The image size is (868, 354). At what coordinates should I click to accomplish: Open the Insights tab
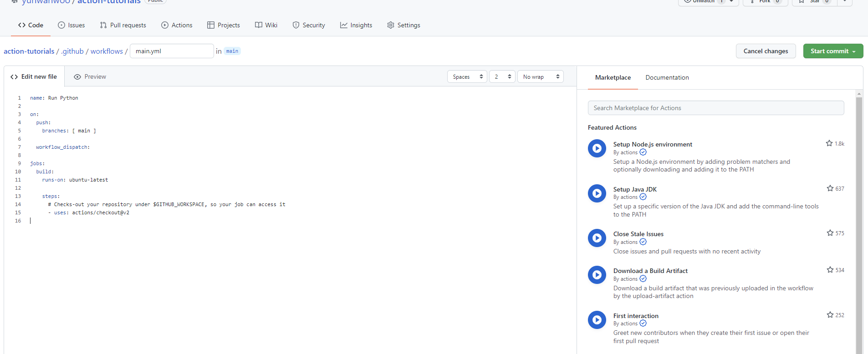(x=356, y=25)
